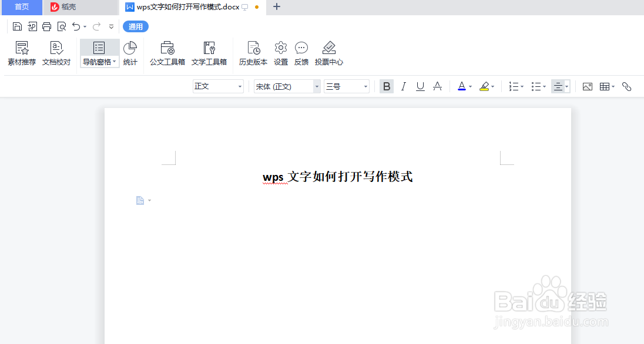Open 素材推荐 material recommendations

22,53
